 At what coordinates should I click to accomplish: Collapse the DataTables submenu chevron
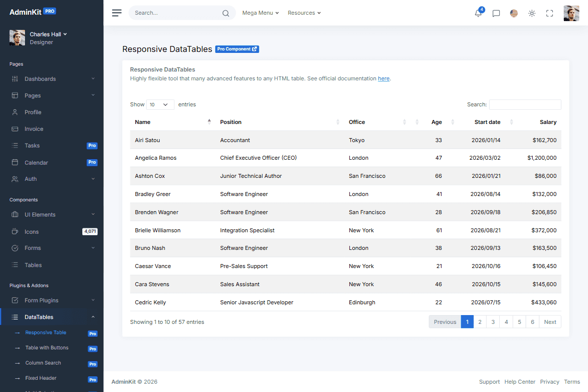point(93,317)
